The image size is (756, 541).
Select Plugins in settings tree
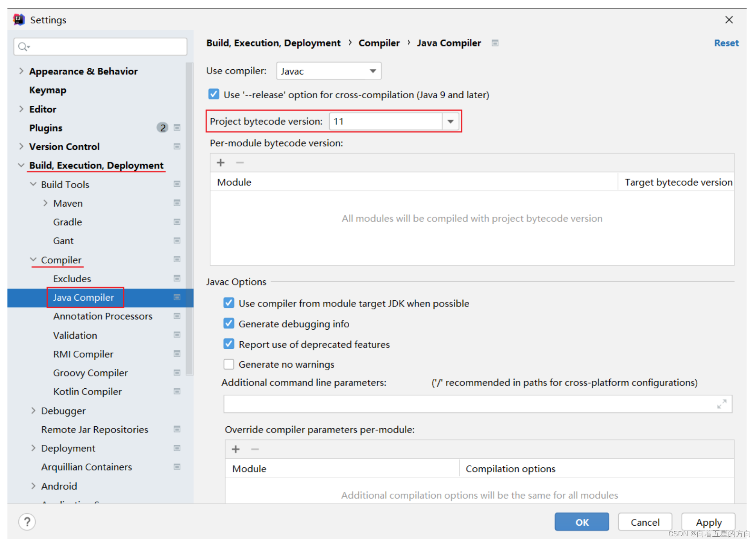click(46, 128)
